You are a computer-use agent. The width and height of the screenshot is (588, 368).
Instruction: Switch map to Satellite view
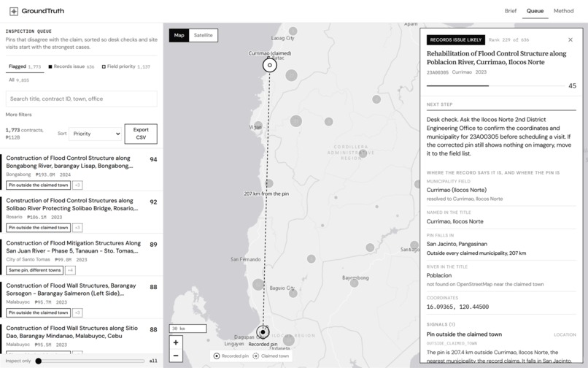tap(204, 35)
